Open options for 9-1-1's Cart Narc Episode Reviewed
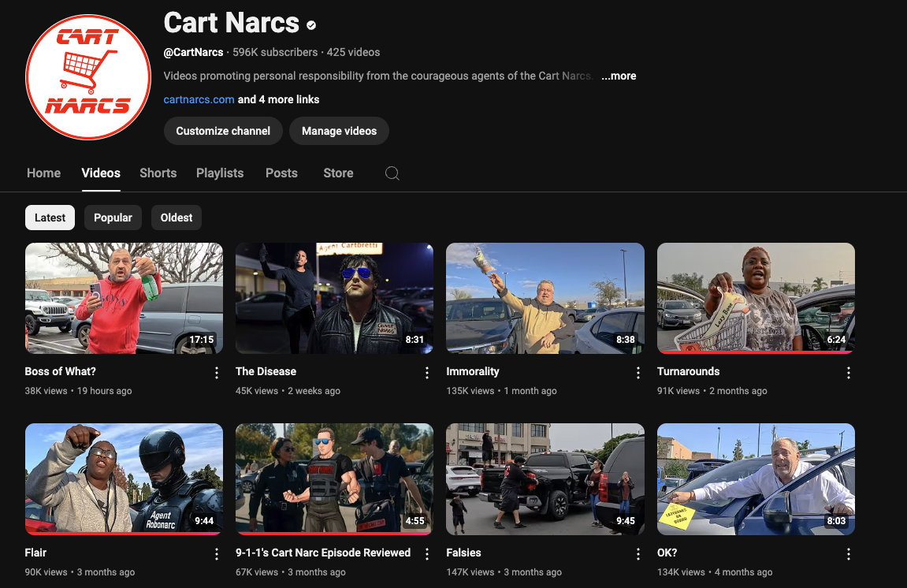Viewport: 907px width, 588px height. [427, 554]
